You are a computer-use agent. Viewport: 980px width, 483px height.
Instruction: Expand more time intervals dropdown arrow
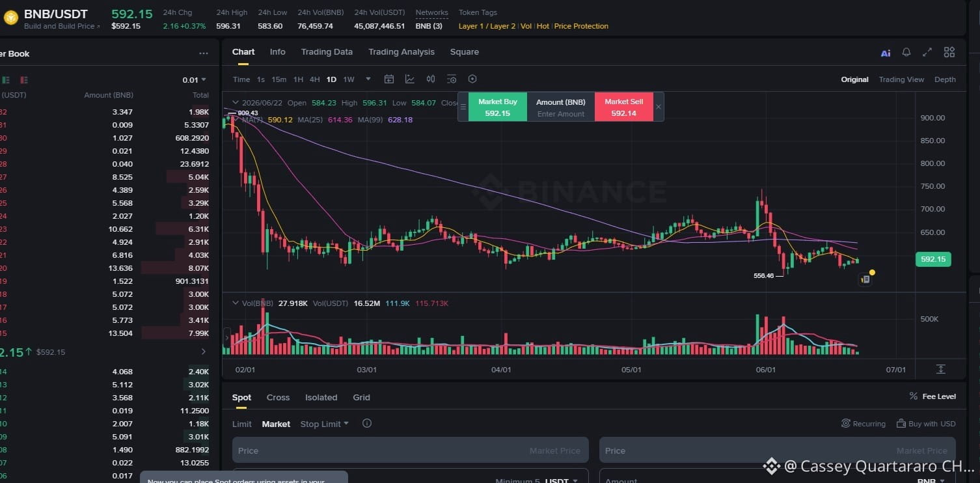[x=368, y=79]
